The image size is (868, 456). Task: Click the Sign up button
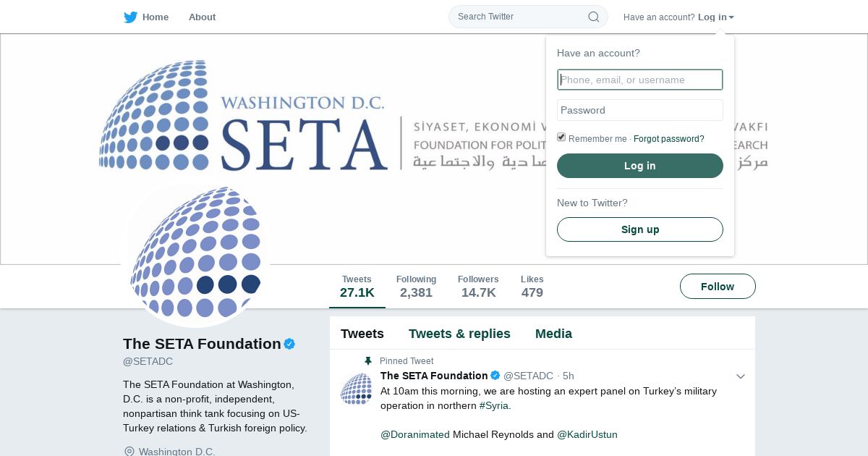640,229
